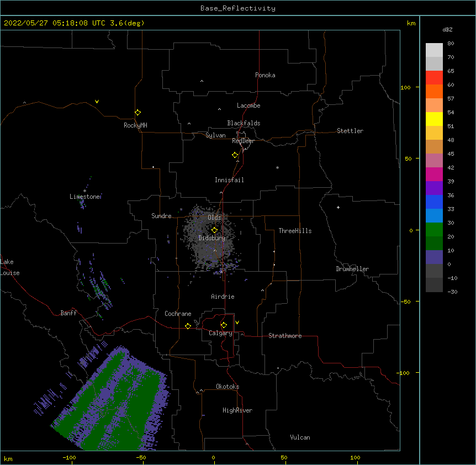476x465 pixels.
Task: Click the Okotoks label
Action: [x=228, y=387]
